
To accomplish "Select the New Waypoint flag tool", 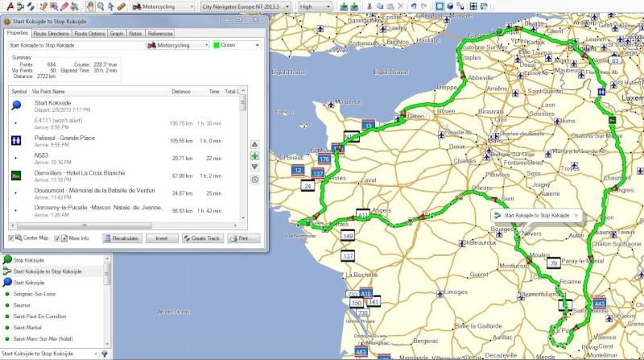I will 10,6.
